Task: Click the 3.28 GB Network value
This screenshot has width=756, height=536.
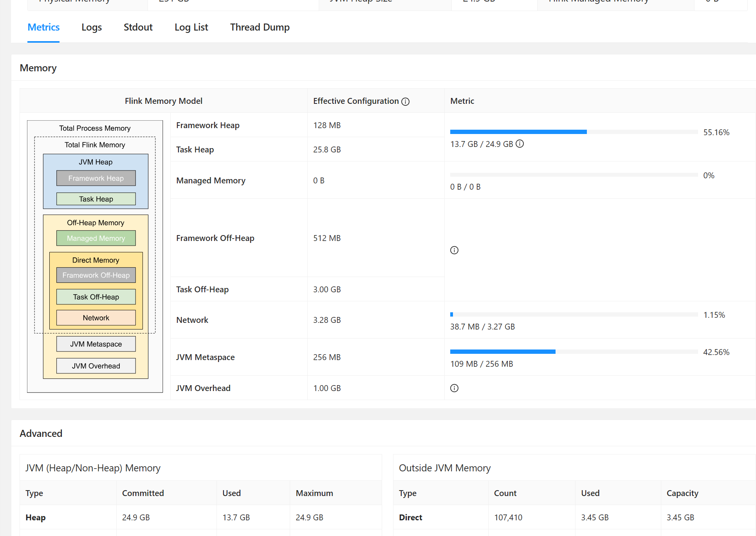Action: click(x=327, y=320)
